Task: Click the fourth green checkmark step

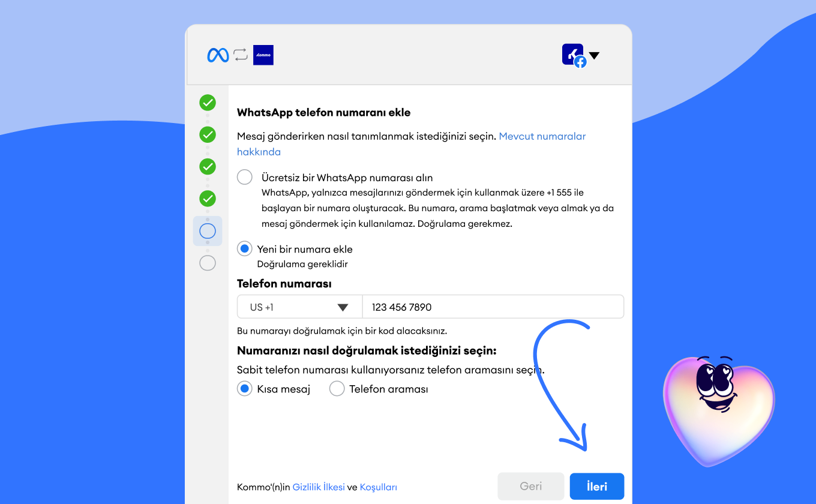Action: pos(208,198)
